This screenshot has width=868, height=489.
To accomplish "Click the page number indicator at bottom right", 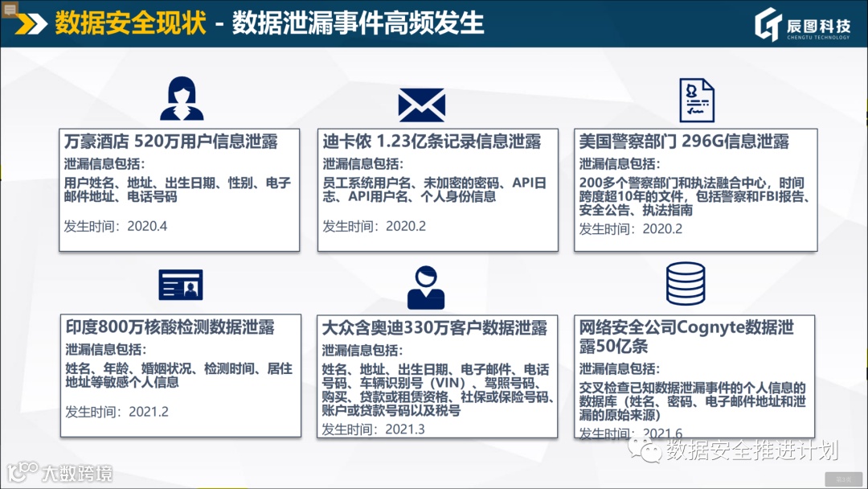I will (x=844, y=479).
